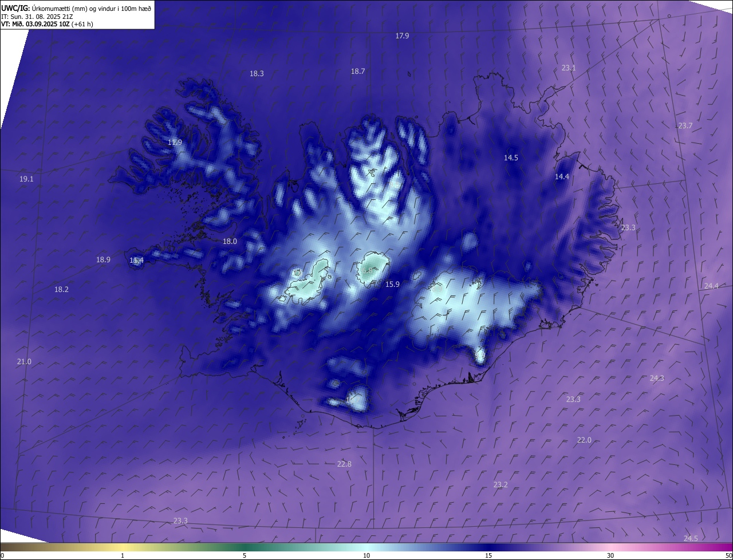
Task: Click the VT: Mið. 03.09.2025 10Z line
Action: [x=47, y=24]
